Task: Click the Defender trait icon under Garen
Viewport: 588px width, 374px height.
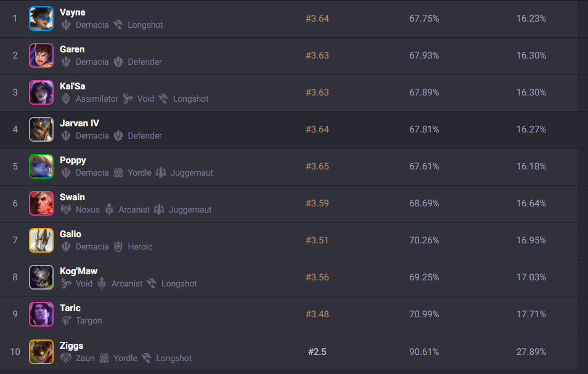Action: tap(118, 62)
